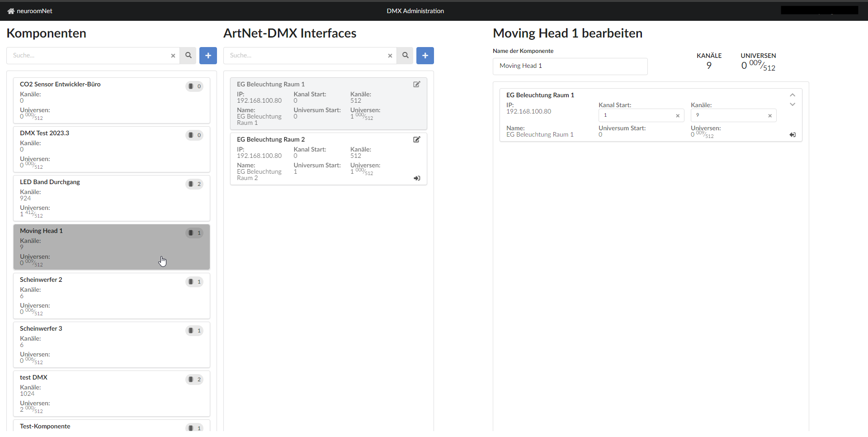This screenshot has height=437, width=868.
Task: Clear the Kanal Start input value
Action: click(678, 115)
